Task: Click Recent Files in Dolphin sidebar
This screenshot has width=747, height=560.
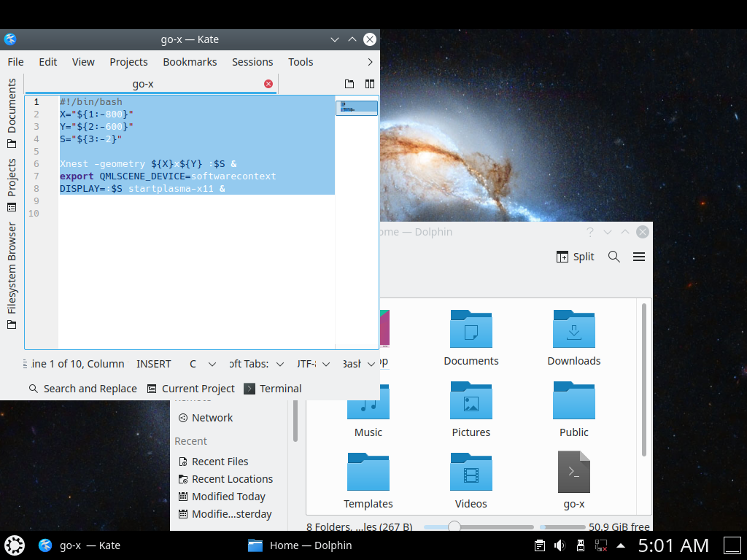Action: coord(220,462)
